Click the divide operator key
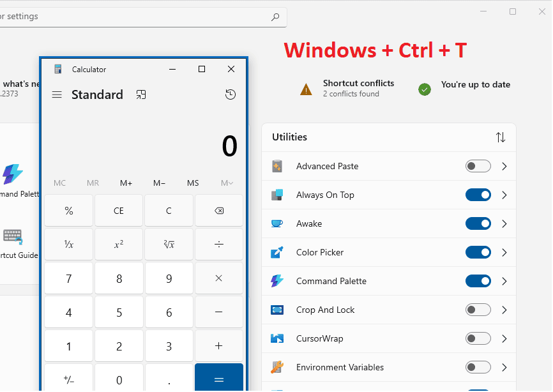553x392 pixels. click(x=219, y=245)
